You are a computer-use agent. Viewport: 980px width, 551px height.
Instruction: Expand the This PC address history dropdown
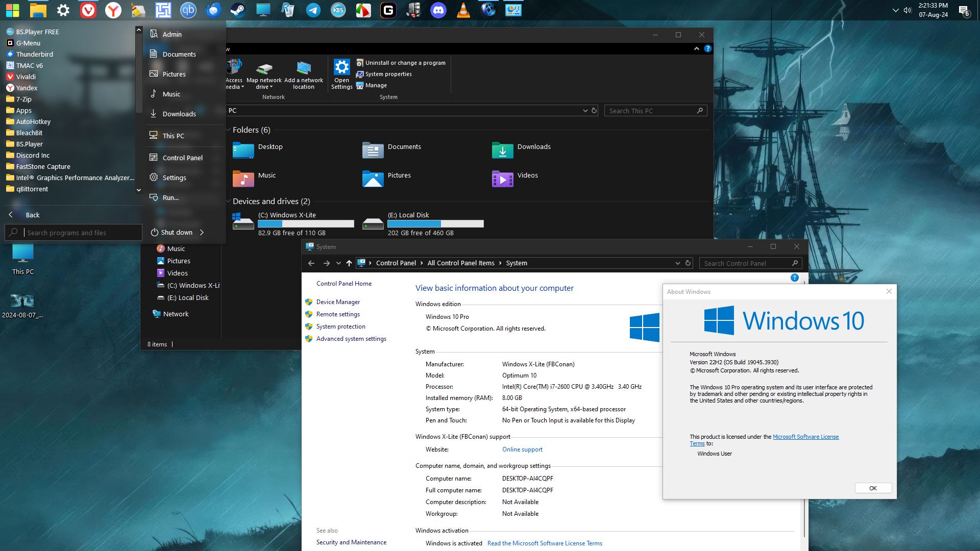(585, 111)
